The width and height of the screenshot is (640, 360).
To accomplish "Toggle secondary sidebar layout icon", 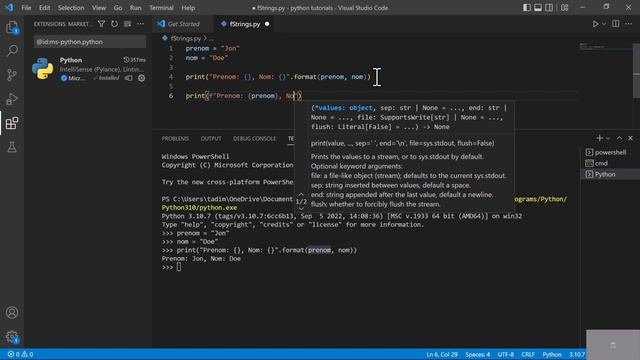I will pos(549,8).
